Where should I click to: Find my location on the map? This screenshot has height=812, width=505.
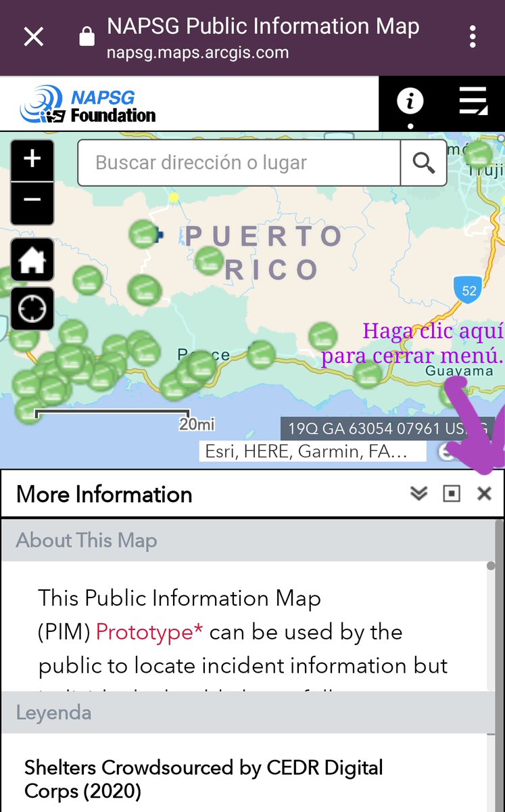tap(32, 309)
